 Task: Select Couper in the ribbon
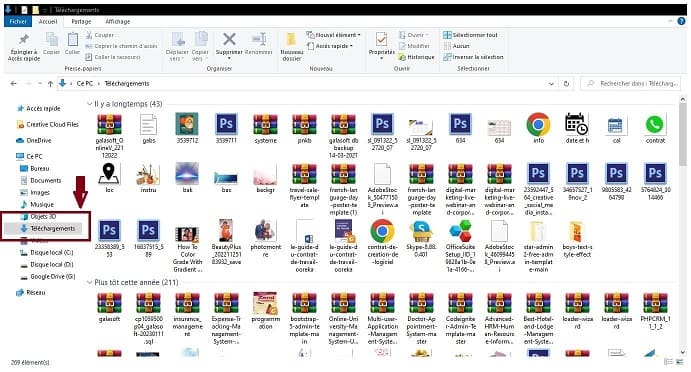[x=100, y=35]
